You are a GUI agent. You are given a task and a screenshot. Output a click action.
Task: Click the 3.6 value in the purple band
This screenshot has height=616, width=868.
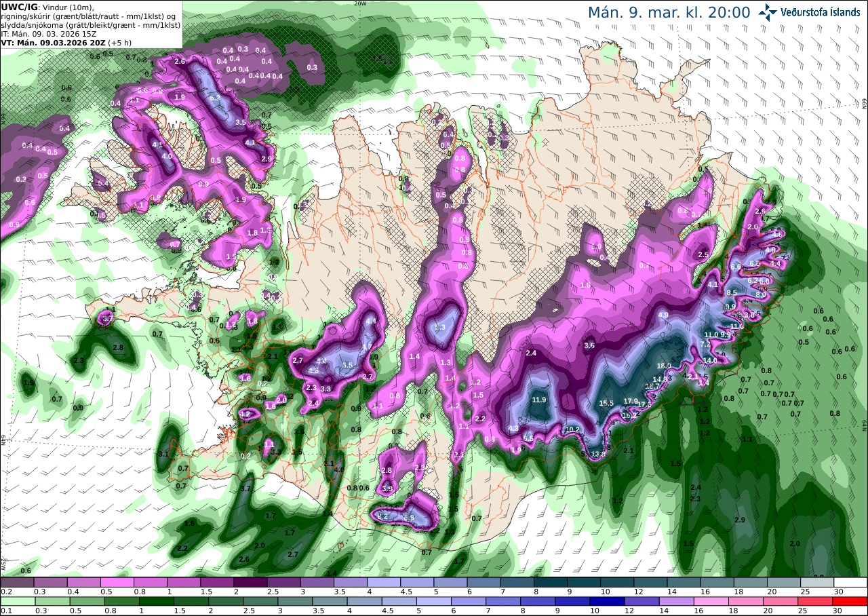click(589, 345)
